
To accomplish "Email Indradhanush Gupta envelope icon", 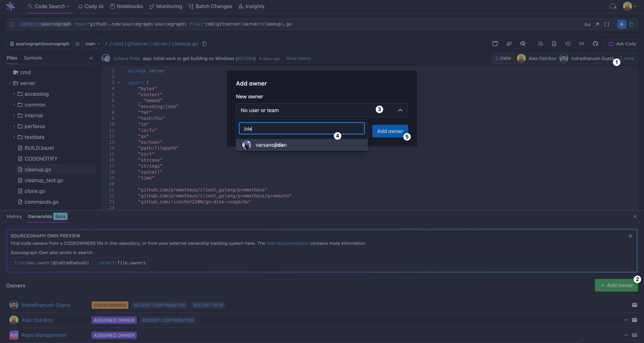I will pos(634,305).
